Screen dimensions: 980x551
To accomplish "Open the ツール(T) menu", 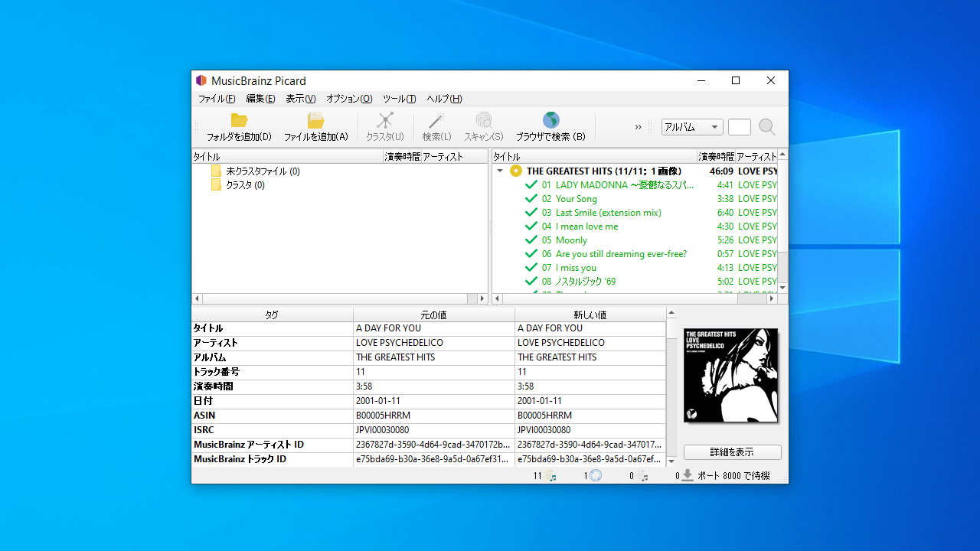I will [400, 99].
